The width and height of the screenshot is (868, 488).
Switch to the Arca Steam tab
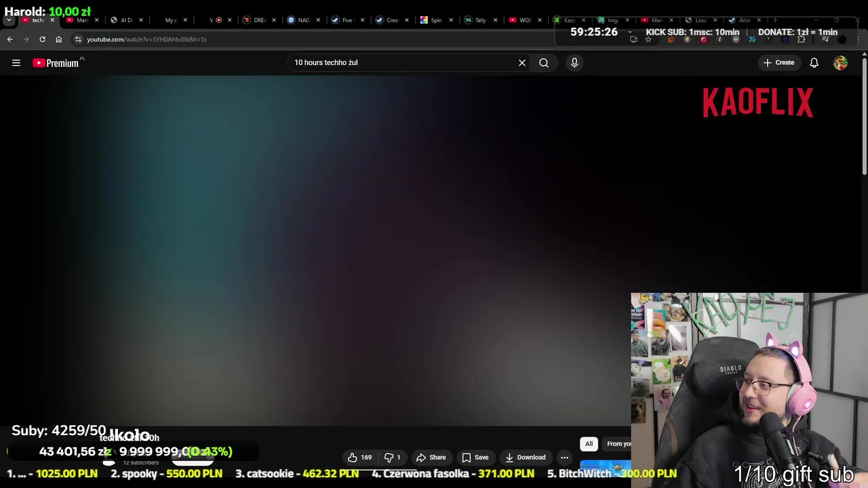[744, 20]
